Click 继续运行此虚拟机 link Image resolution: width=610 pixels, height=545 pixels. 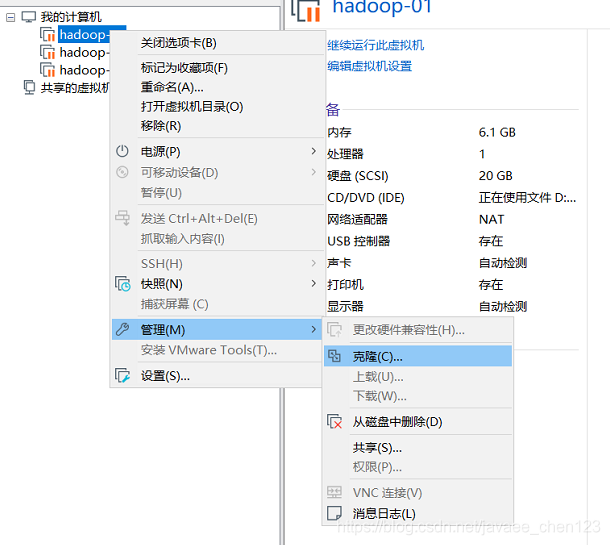(375, 45)
